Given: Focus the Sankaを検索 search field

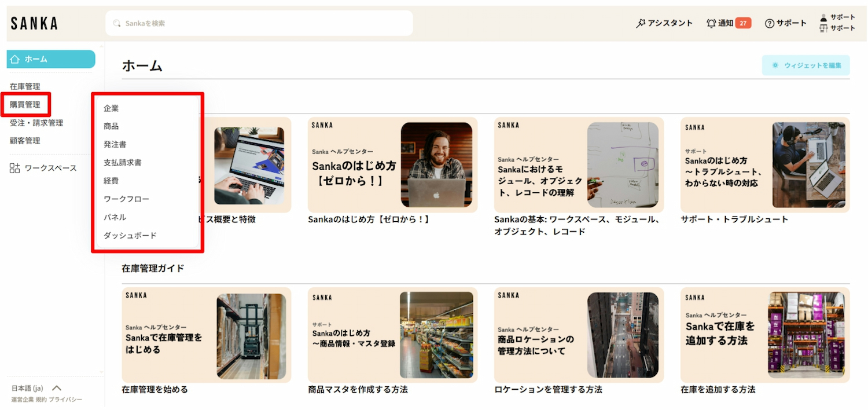Looking at the screenshot, I should click(259, 23).
